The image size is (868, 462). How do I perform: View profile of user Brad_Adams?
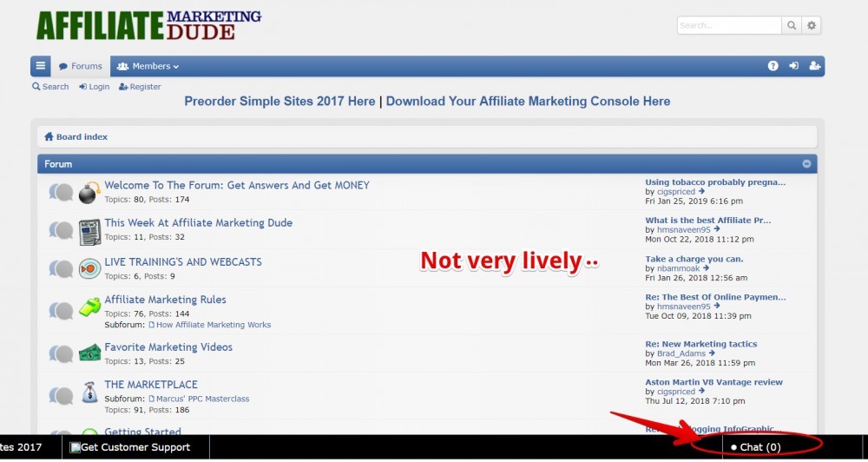tap(681, 353)
